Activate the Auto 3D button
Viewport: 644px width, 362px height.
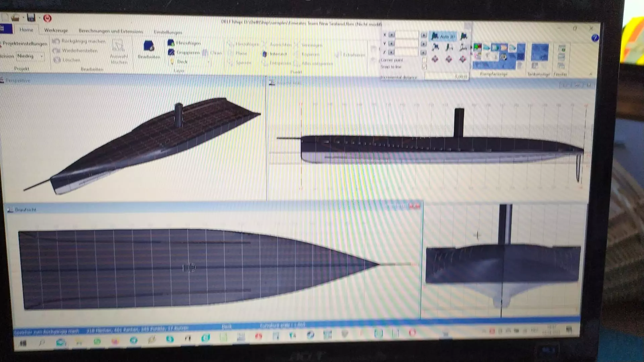point(443,36)
